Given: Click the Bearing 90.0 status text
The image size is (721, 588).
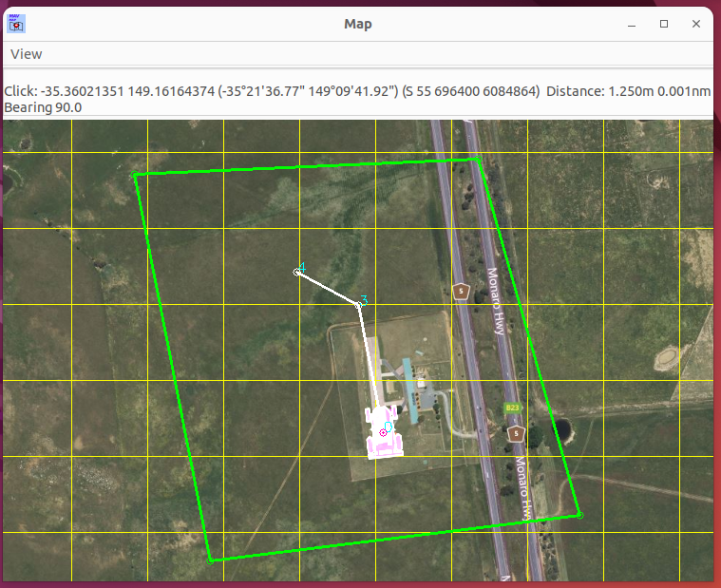Looking at the screenshot, I should click(x=43, y=107).
